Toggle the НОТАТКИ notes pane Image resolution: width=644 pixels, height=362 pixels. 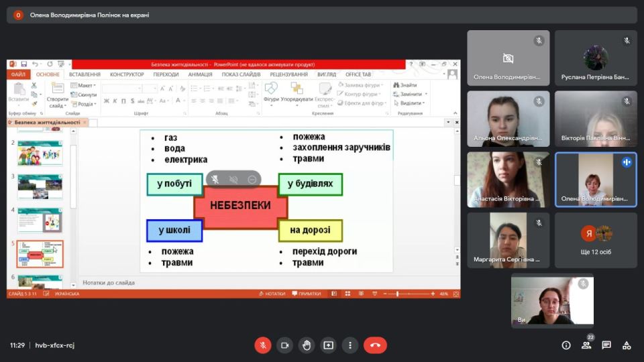(x=272, y=294)
